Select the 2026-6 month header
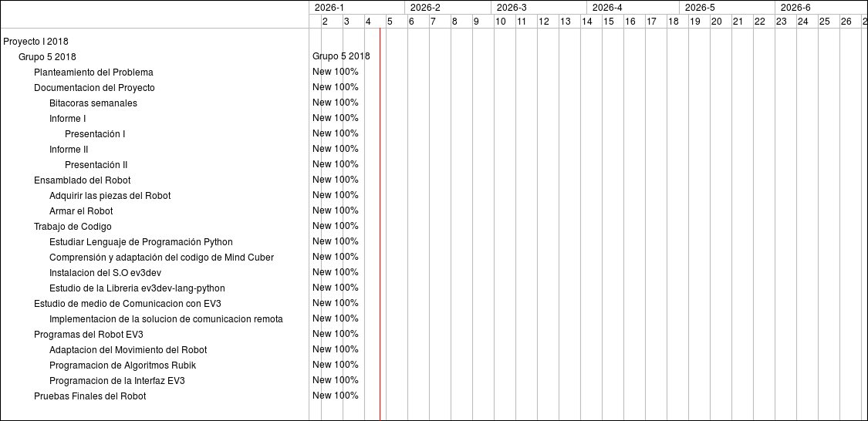This screenshot has height=421, width=868. [795, 8]
